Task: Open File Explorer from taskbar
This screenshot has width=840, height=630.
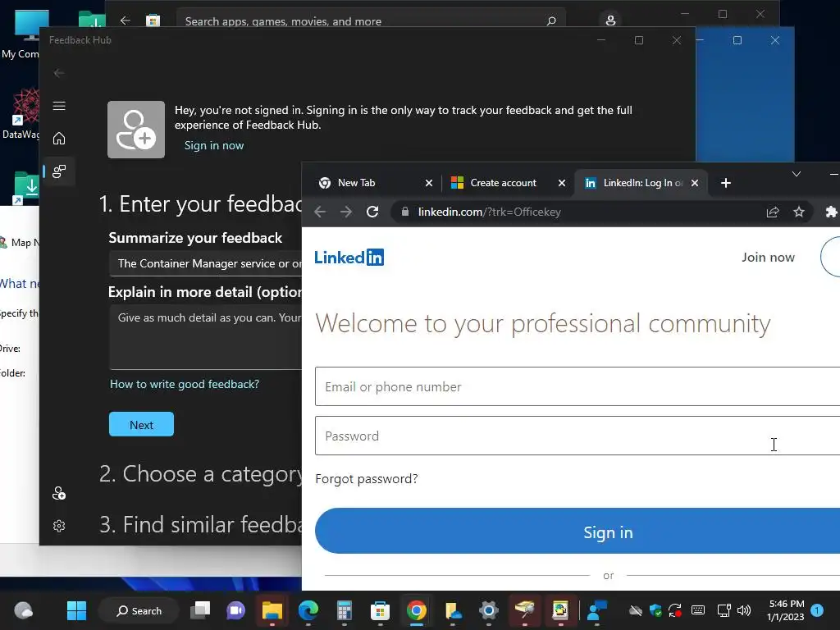Action: coord(272,610)
